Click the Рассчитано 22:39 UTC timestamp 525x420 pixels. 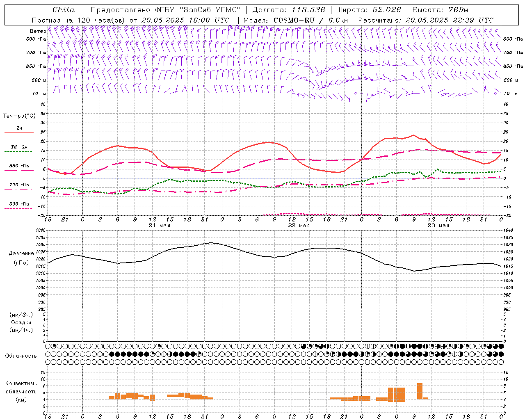[x=426, y=20]
